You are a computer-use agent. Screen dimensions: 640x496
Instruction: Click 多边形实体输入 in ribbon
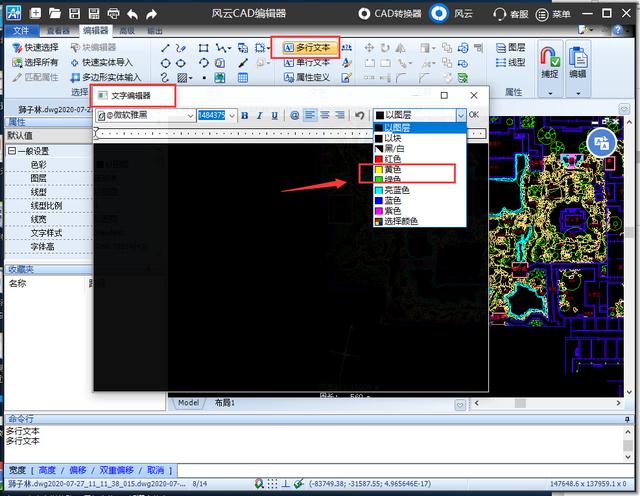[105, 77]
